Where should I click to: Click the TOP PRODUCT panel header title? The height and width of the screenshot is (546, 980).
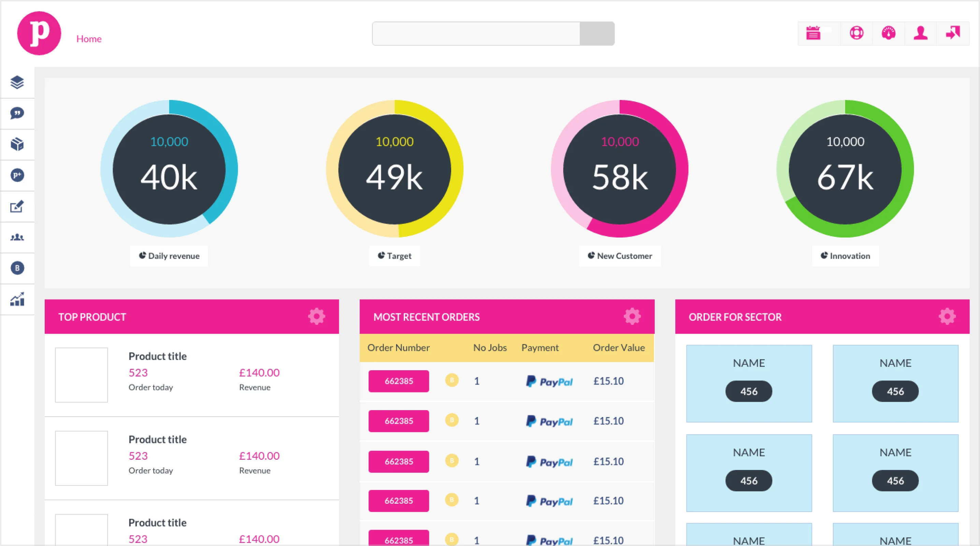[x=92, y=317]
